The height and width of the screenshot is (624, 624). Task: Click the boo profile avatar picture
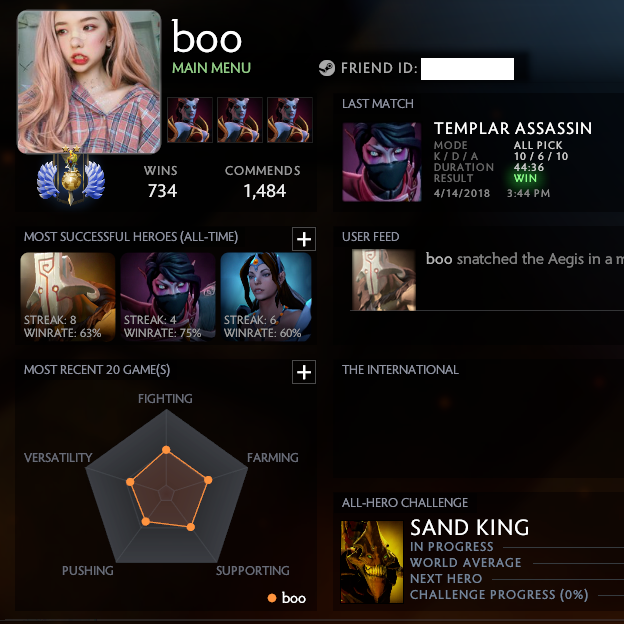click(x=89, y=82)
